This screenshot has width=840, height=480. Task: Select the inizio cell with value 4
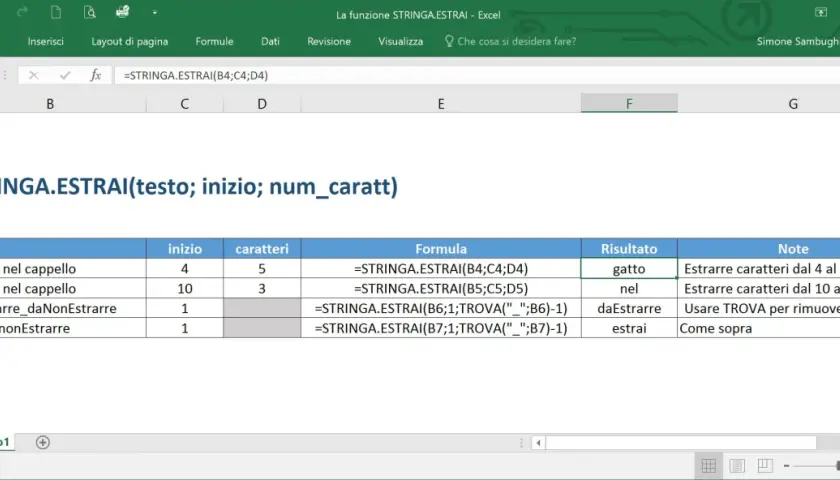coord(185,268)
